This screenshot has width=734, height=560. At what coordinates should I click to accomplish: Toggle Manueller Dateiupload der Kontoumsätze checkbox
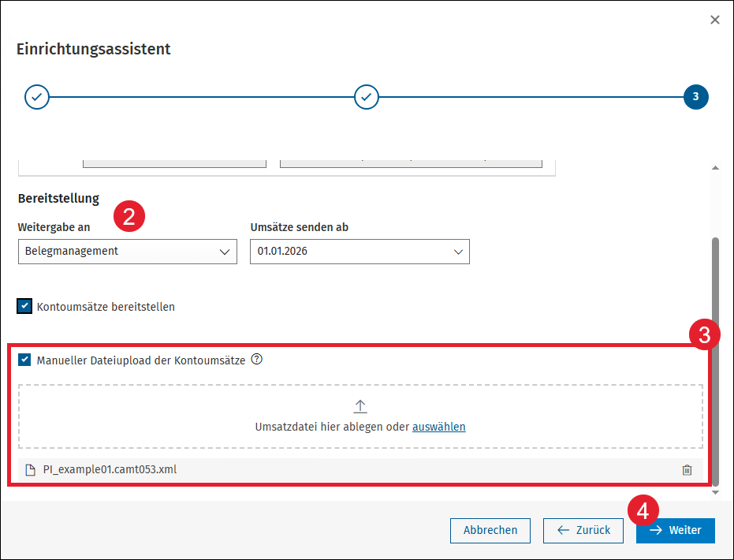(x=24, y=360)
